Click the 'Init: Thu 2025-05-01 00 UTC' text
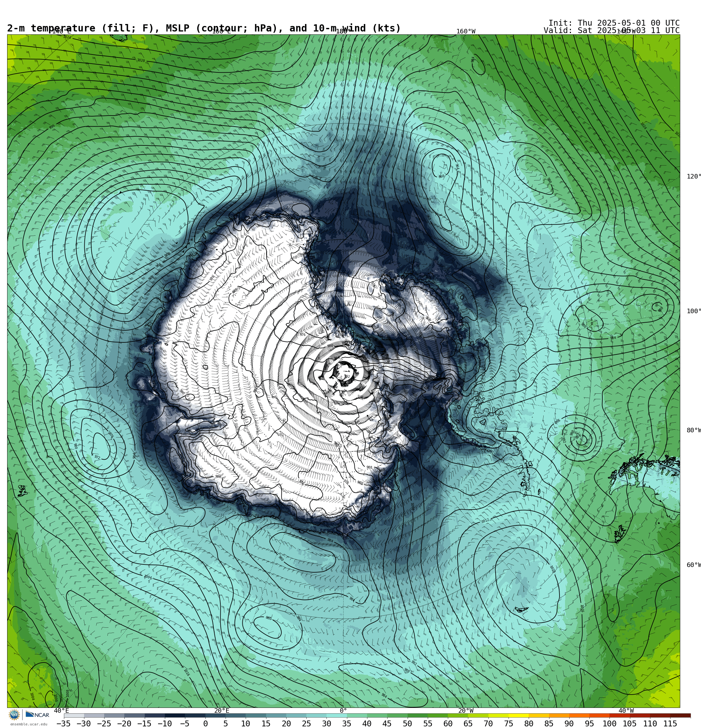 click(x=614, y=23)
